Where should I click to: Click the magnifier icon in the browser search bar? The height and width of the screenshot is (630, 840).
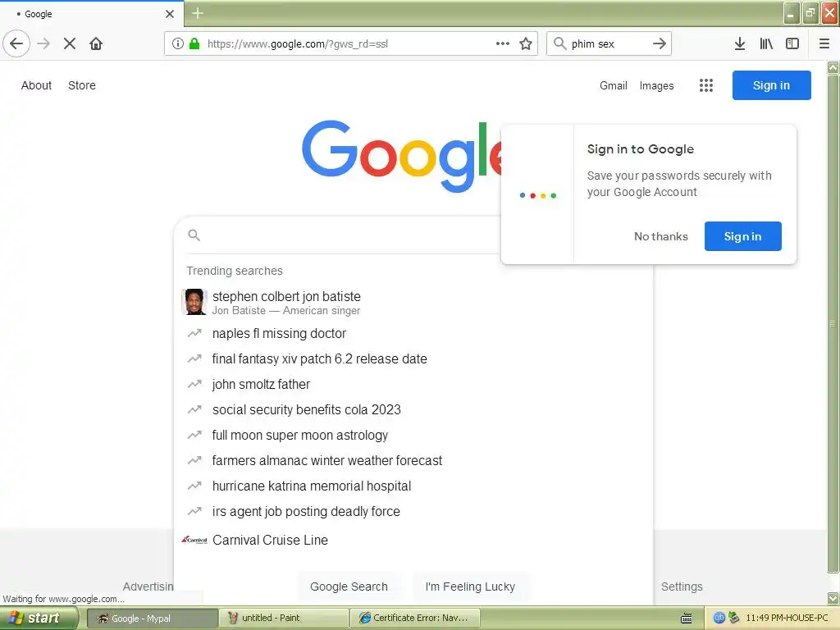click(x=559, y=43)
